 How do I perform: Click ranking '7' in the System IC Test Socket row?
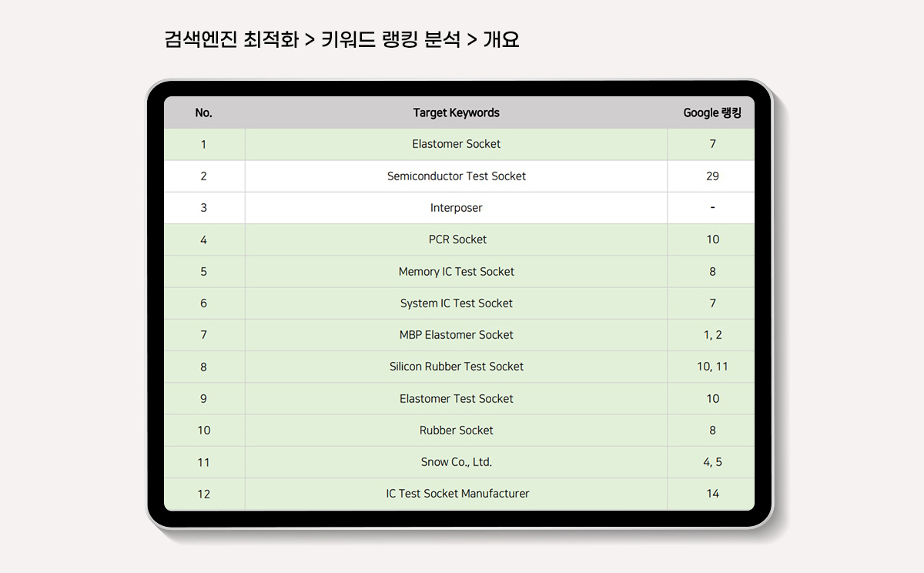(x=712, y=303)
